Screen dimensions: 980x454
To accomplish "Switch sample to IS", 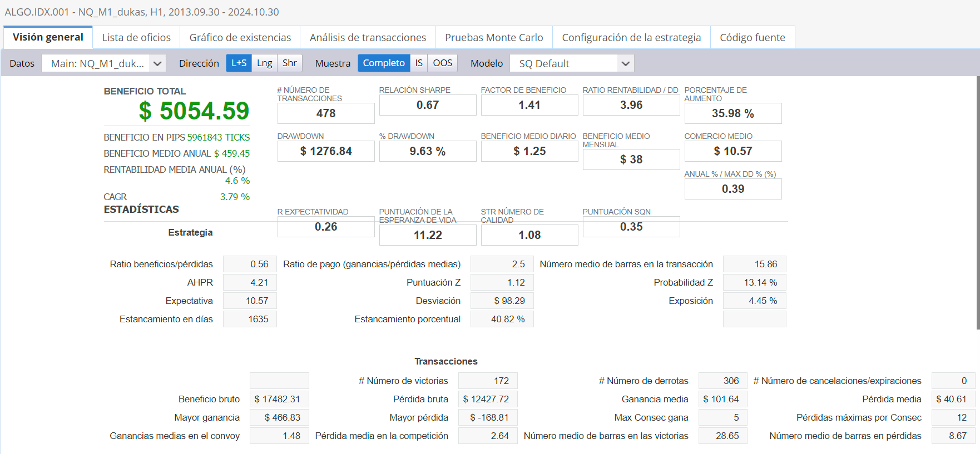I will coord(419,63).
